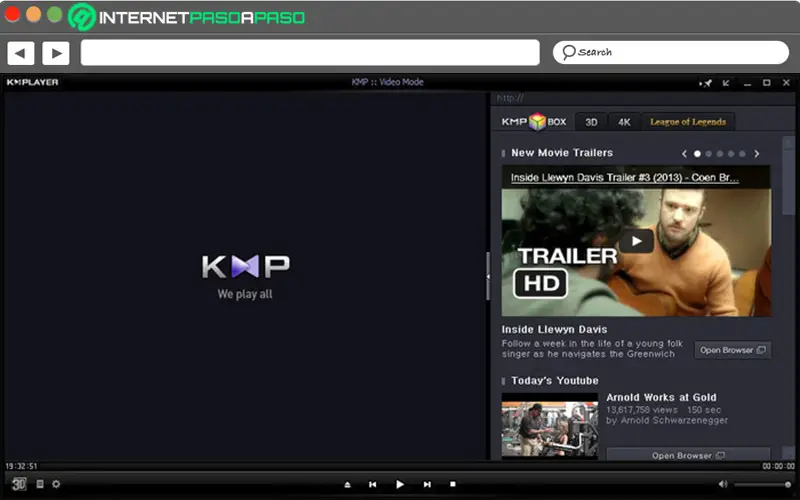The image size is (800, 500).
Task: Click the Arnold Works at Gold title
Action: click(x=661, y=397)
